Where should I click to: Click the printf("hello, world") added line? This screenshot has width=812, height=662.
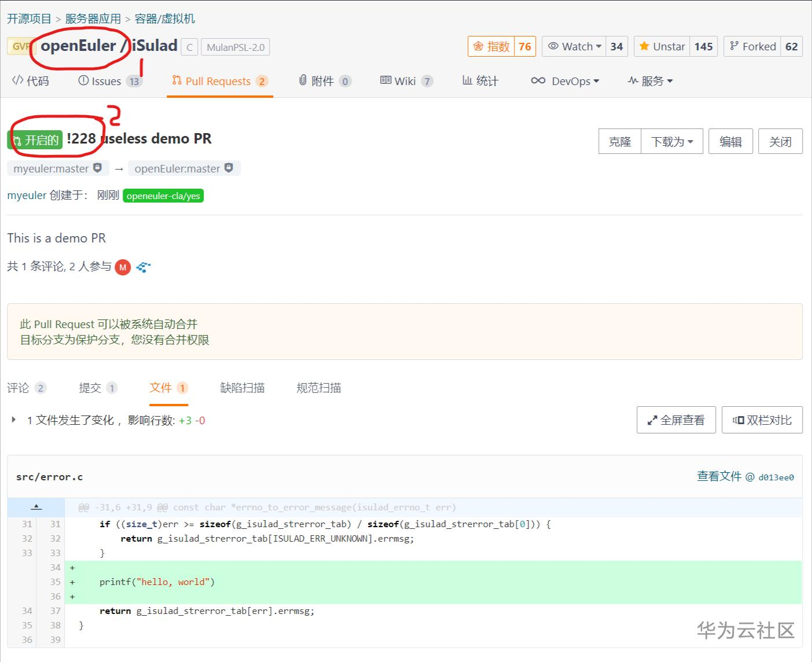click(x=157, y=582)
